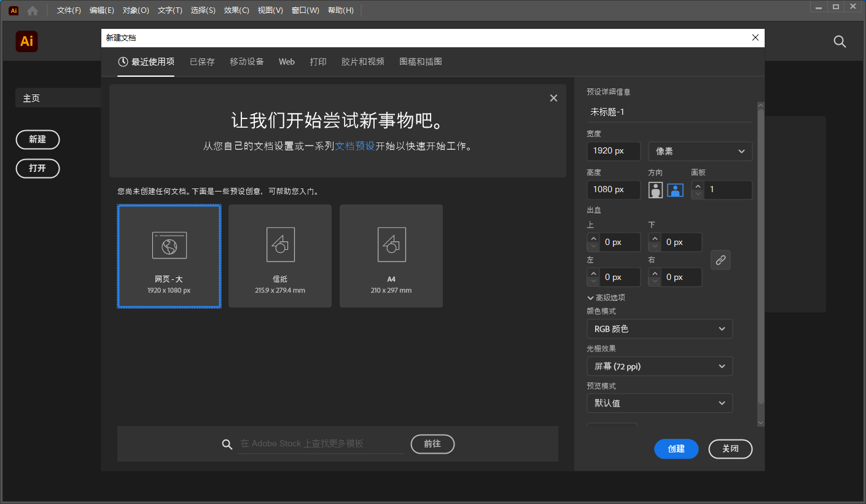This screenshot has width=866, height=504.
Task: Switch to the 移动设备 tab
Action: click(247, 62)
